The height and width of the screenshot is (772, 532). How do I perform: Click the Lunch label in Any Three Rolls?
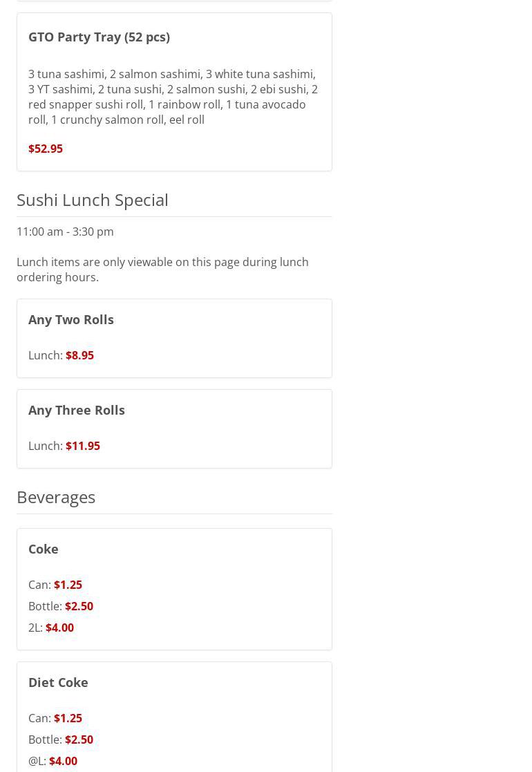pos(45,446)
